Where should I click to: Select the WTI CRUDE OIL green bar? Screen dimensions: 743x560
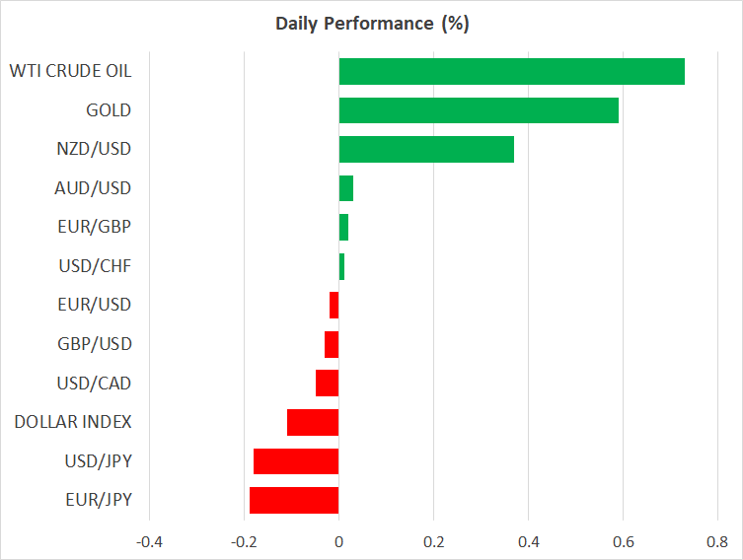[x=511, y=72]
